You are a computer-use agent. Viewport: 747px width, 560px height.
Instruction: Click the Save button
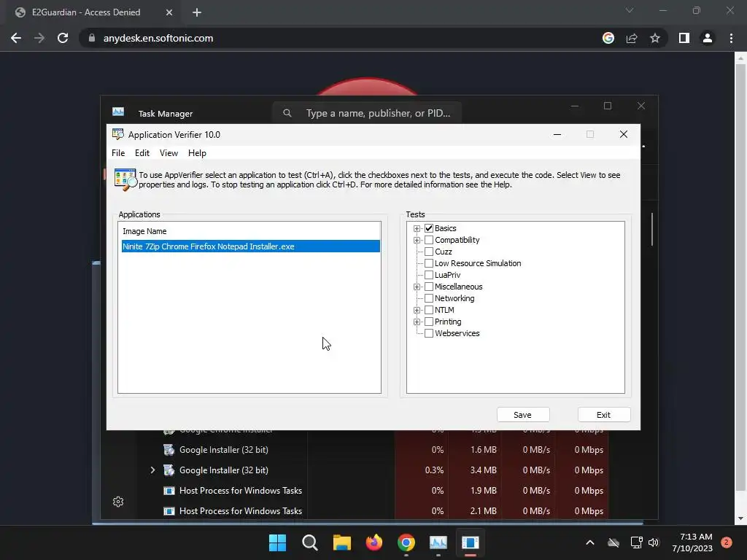point(522,415)
